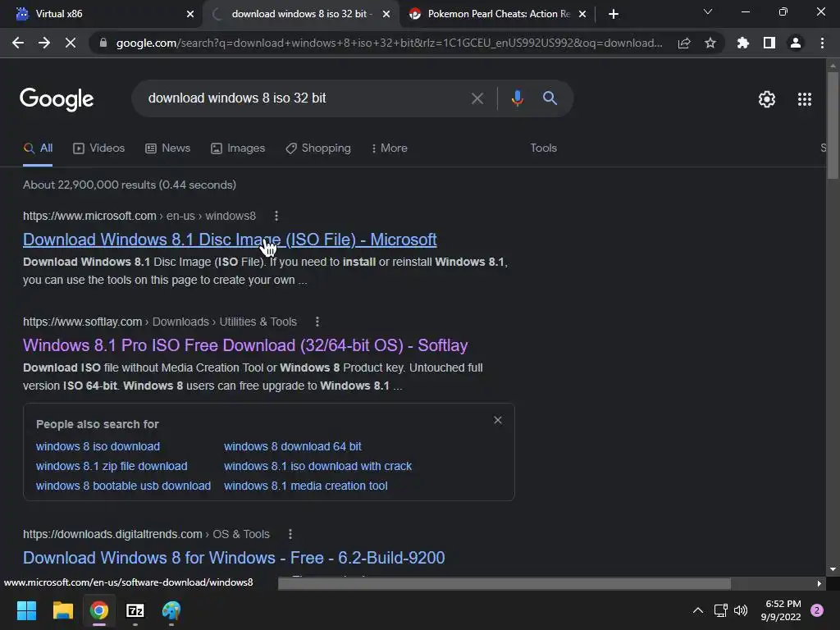Viewport: 840px width, 630px height.
Task: Open Download Windows 8.1 Disc Image Microsoft link
Action: click(x=230, y=240)
